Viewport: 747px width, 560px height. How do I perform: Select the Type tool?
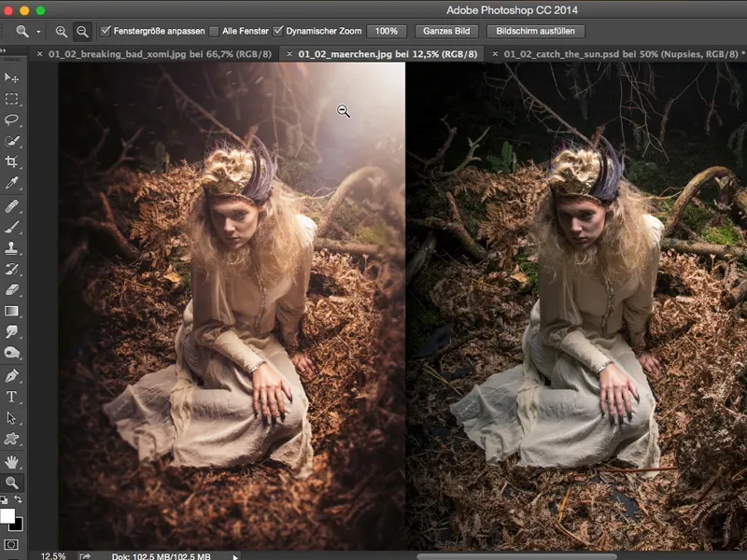point(11,397)
